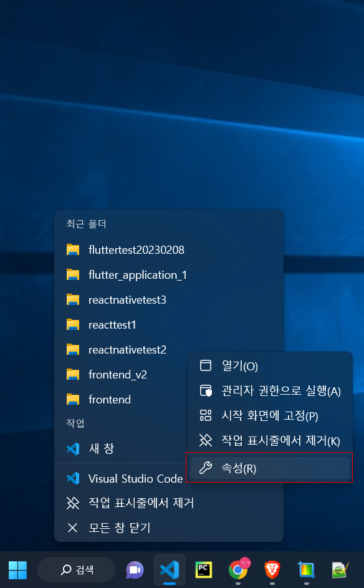
Task: Click the Visual Studio Code jump list entry
Action: [x=122, y=478]
